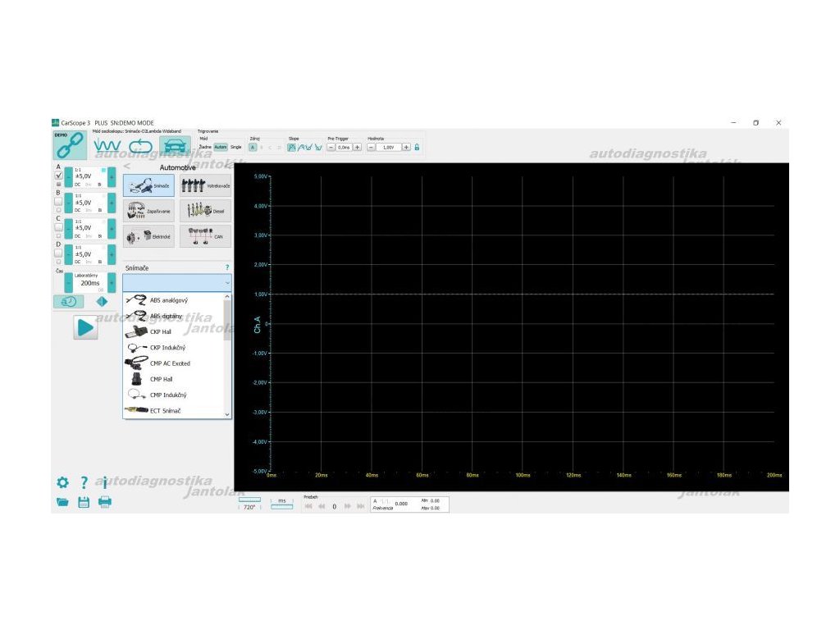Viewport: 840px width, 630px height.
Task: Choose CKP Indukčný from the list
Action: [173, 348]
